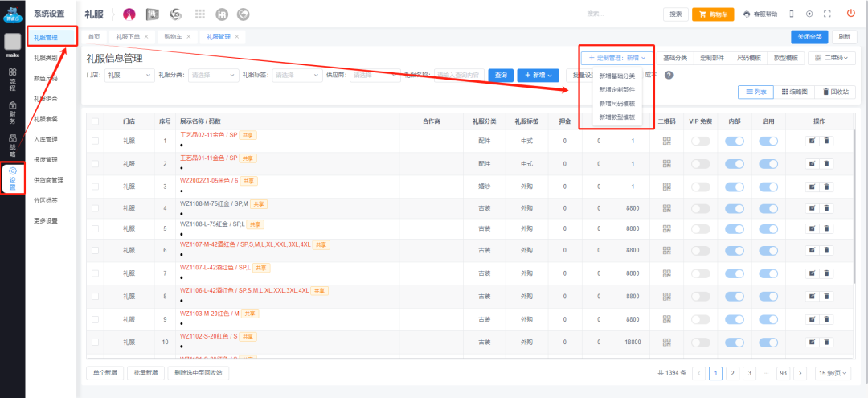Open the 回收站 view
This screenshot has height=398, width=868.
(x=835, y=92)
